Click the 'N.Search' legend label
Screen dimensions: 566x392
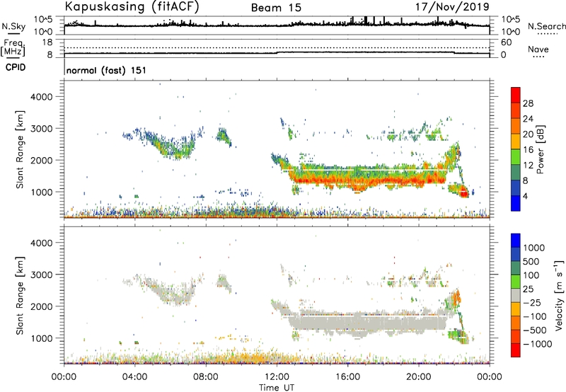[547, 26]
